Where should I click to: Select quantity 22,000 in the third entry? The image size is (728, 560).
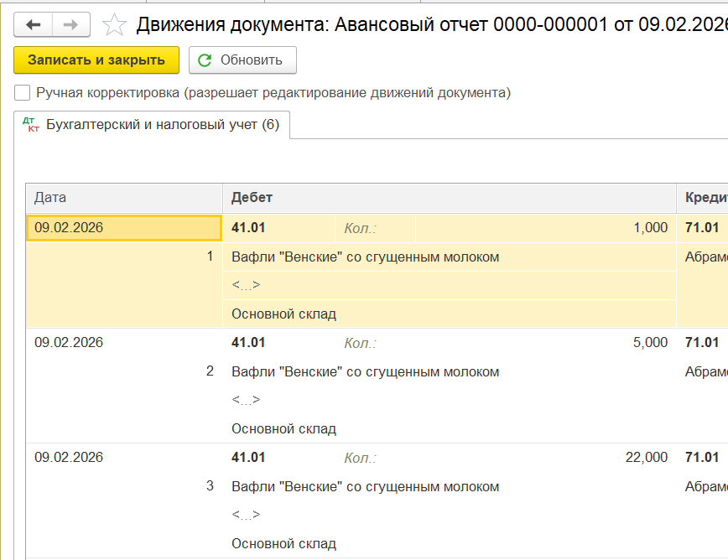coord(646,457)
